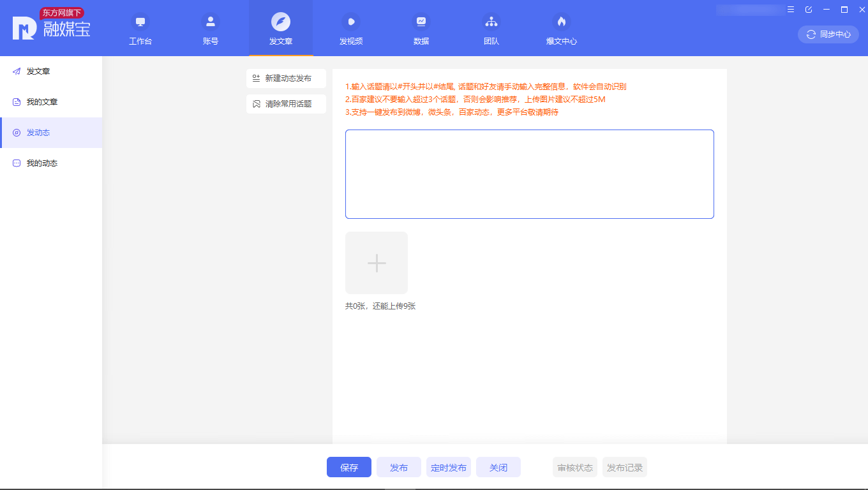The image size is (868, 490).
Task: Open the 爆文中心 flame icon
Action: point(562,22)
